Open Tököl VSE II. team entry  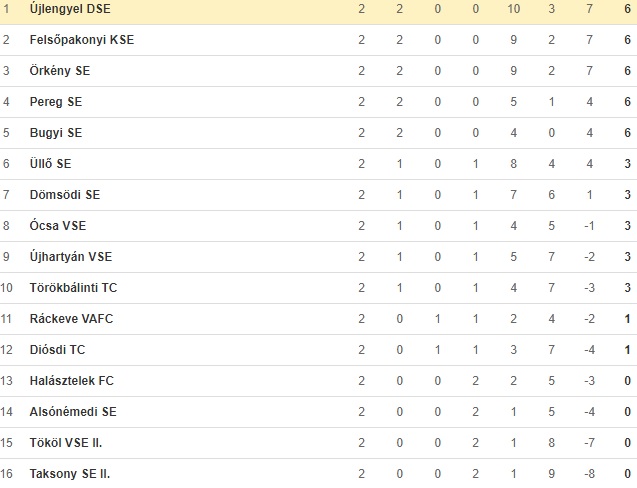65,443
